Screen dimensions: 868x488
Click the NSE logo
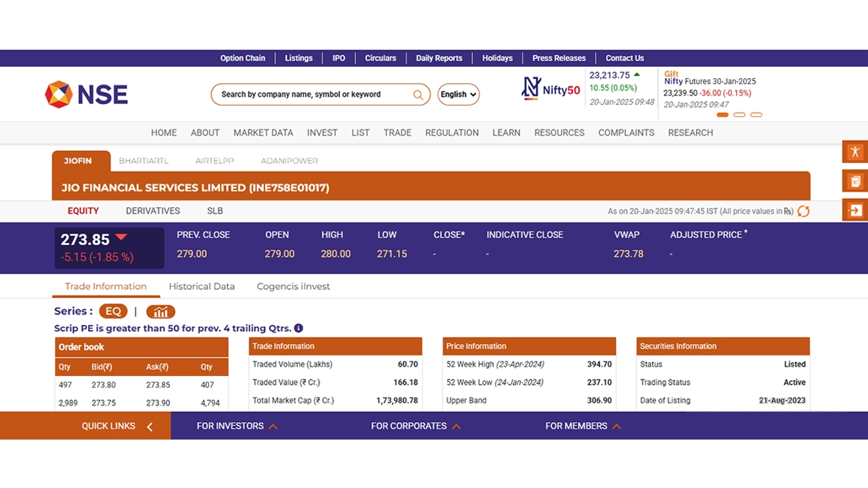(x=86, y=95)
